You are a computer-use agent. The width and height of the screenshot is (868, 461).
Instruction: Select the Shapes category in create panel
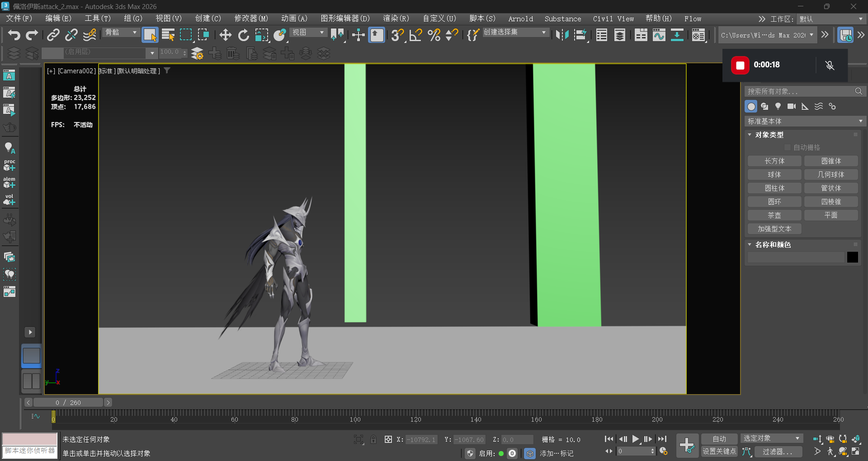tap(764, 106)
